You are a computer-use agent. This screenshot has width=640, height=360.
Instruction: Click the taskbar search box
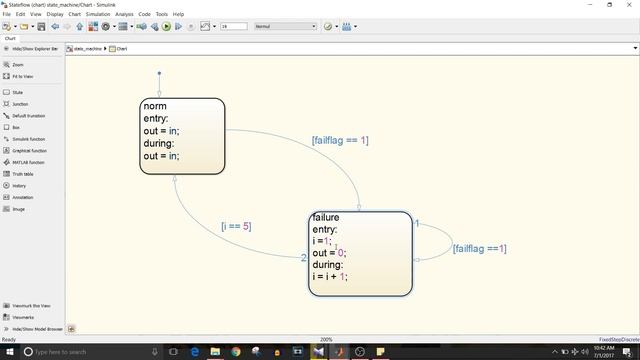(x=91, y=352)
